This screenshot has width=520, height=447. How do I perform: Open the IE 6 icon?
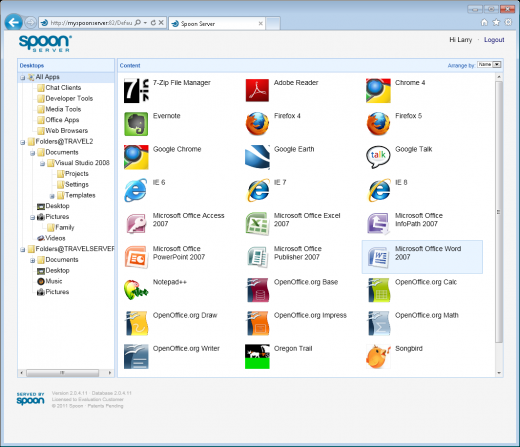(x=136, y=190)
